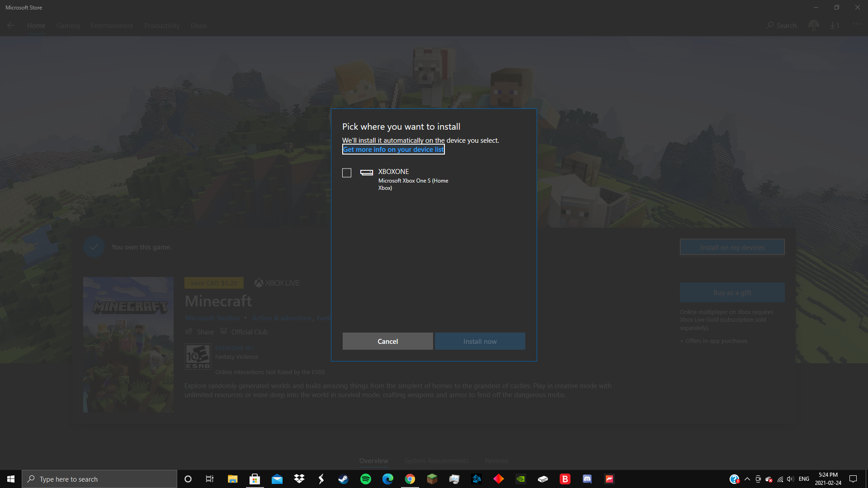
Task: Click the owned-game checkmark icon
Action: pos(94,247)
